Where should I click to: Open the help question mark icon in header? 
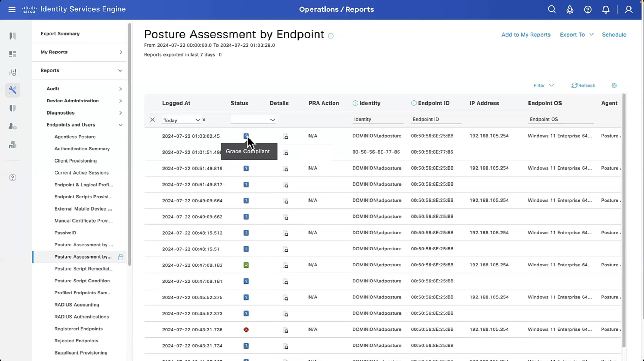(587, 9)
